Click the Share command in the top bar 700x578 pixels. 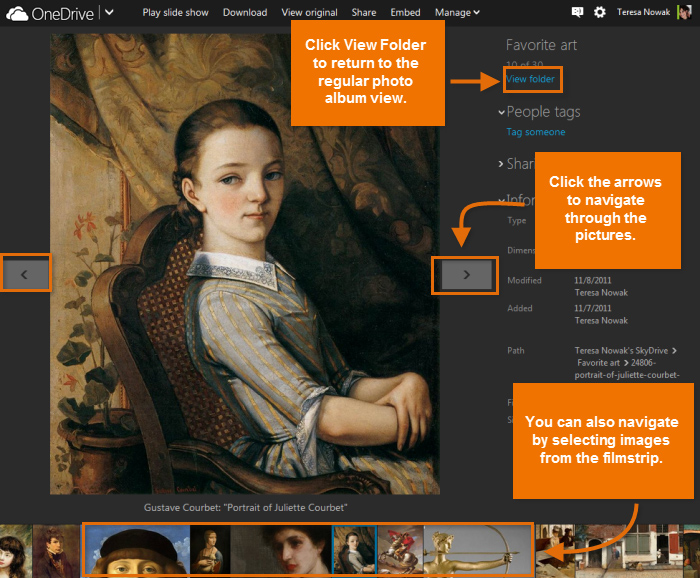[x=364, y=12]
